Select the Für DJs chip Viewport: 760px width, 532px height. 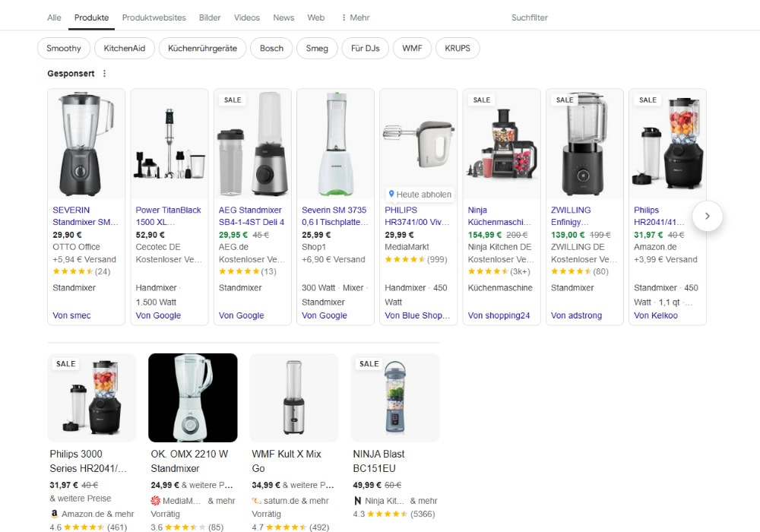pos(366,48)
